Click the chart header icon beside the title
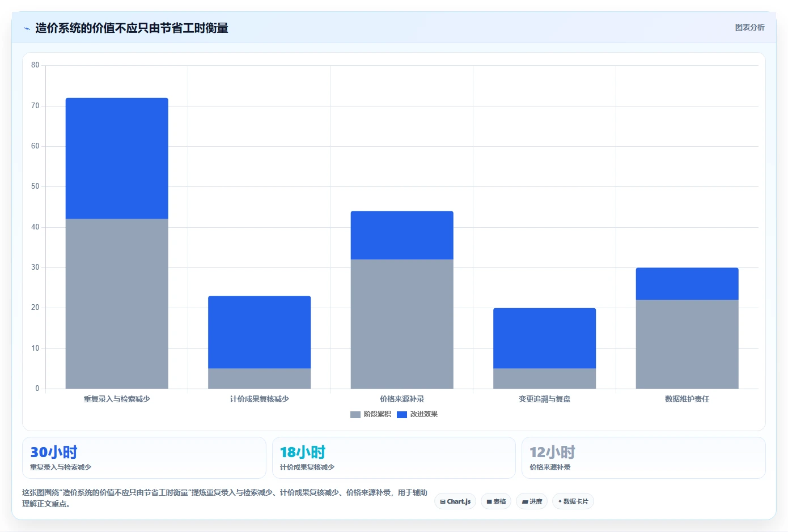 [x=27, y=28]
